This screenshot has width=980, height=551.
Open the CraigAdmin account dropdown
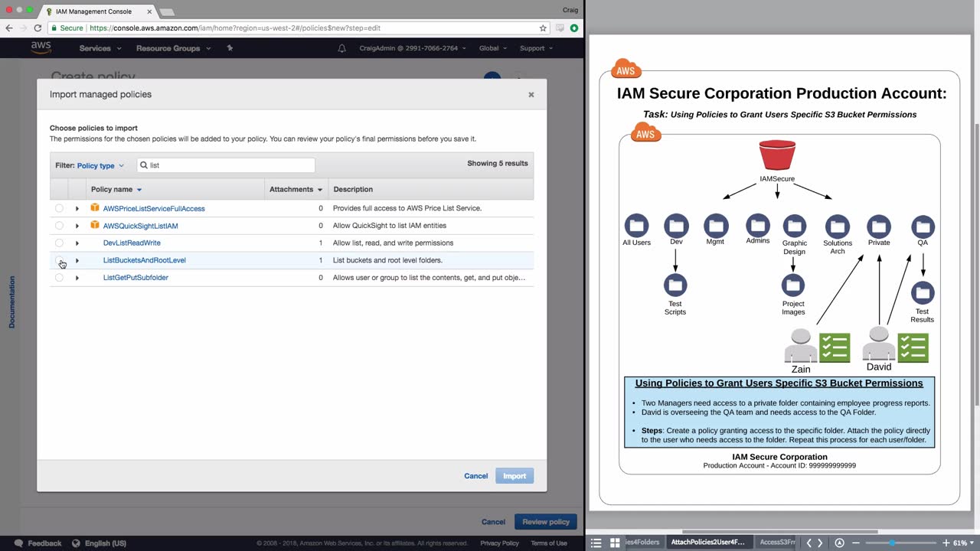(x=413, y=48)
